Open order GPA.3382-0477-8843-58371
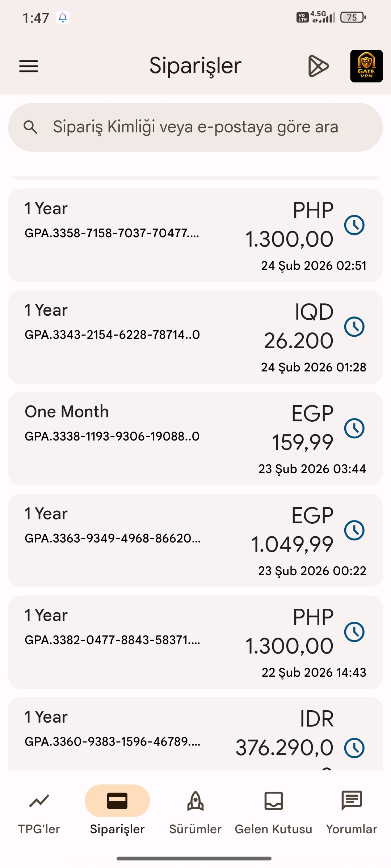This screenshot has height=868, width=391. 145,642
